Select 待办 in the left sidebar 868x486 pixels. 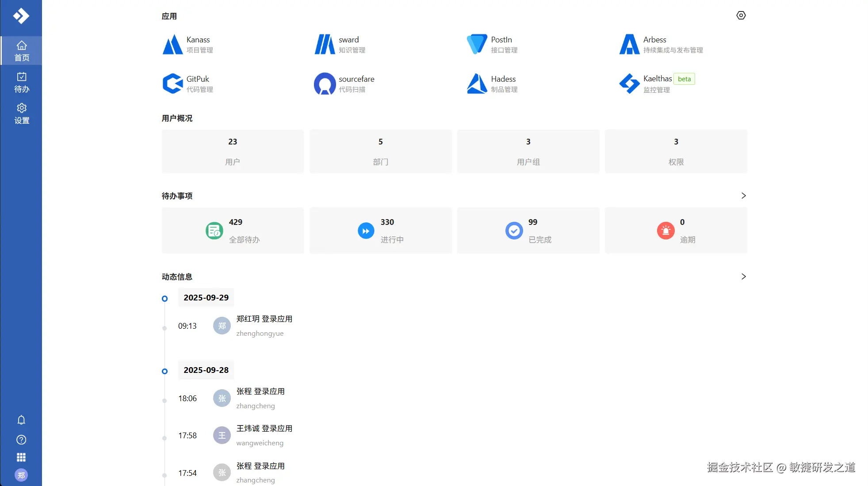pyautogui.click(x=21, y=82)
